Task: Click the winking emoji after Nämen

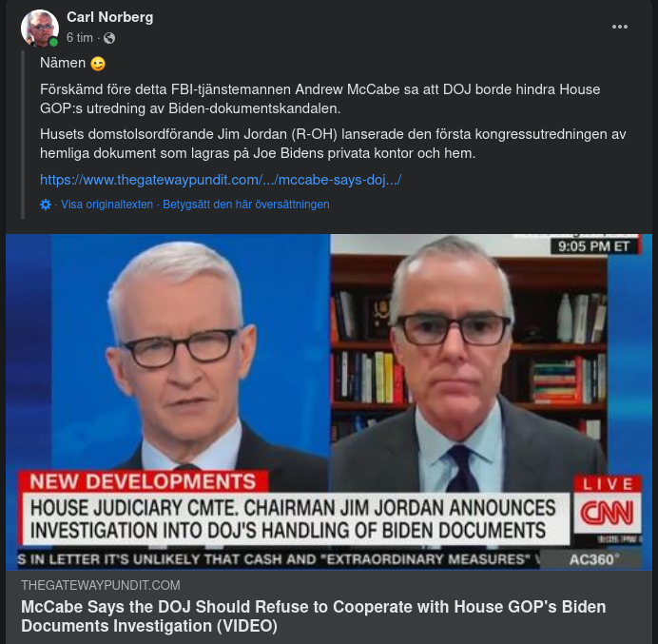Action: pos(98,64)
